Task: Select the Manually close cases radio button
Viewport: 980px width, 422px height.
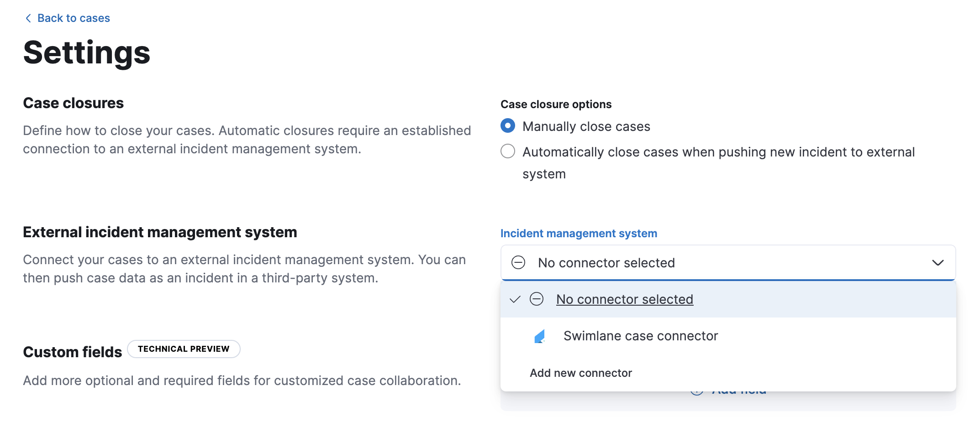Action: [508, 126]
